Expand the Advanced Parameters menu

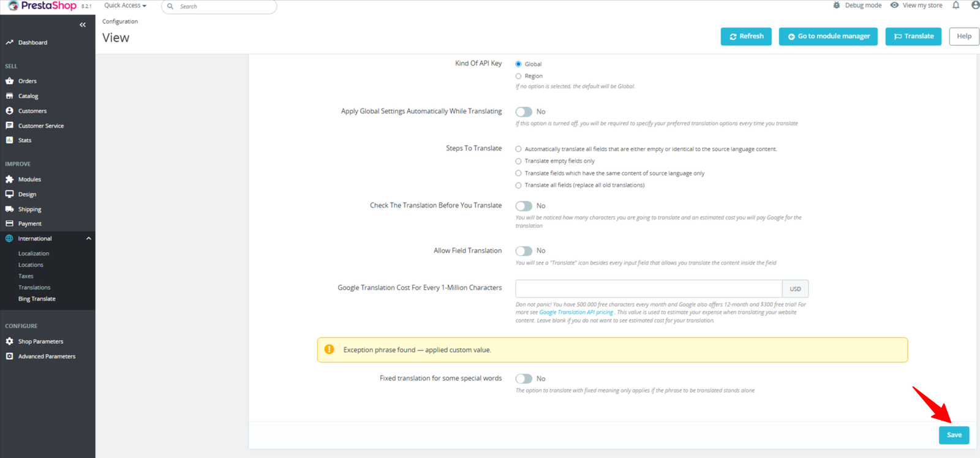[x=47, y=356]
